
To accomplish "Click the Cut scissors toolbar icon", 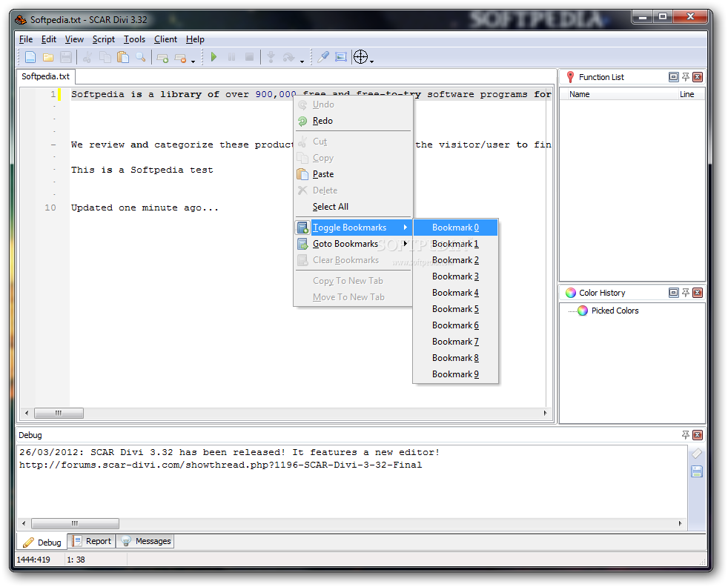I will 87,57.
